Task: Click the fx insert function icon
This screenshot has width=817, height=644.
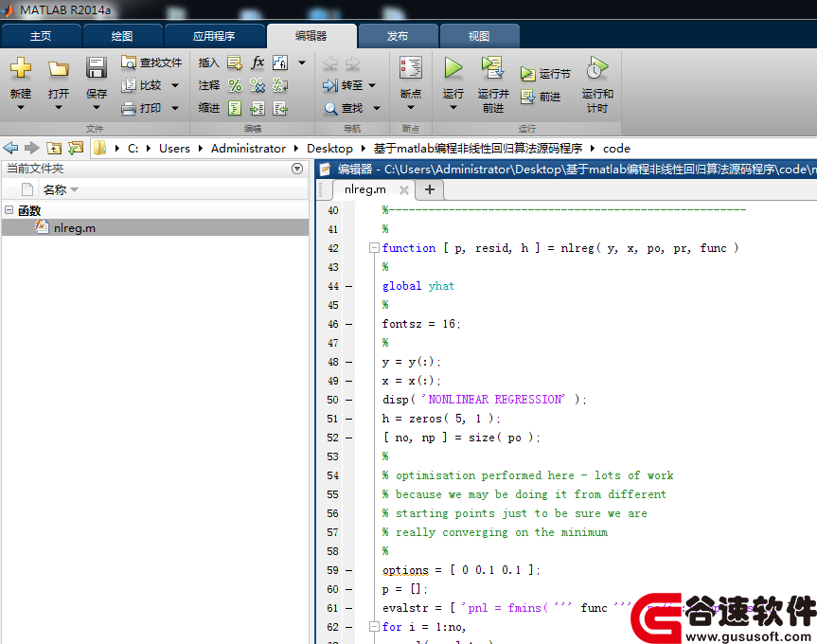Action: pos(258,63)
